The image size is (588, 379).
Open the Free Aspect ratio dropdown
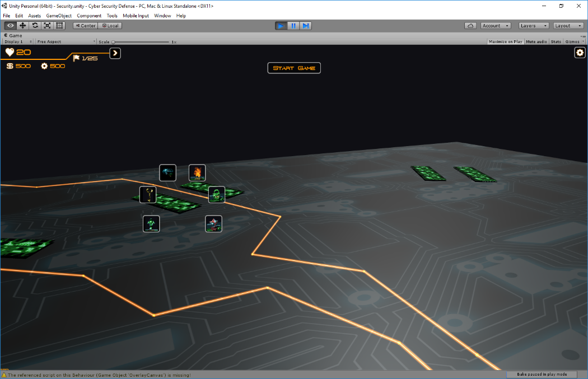coord(65,41)
